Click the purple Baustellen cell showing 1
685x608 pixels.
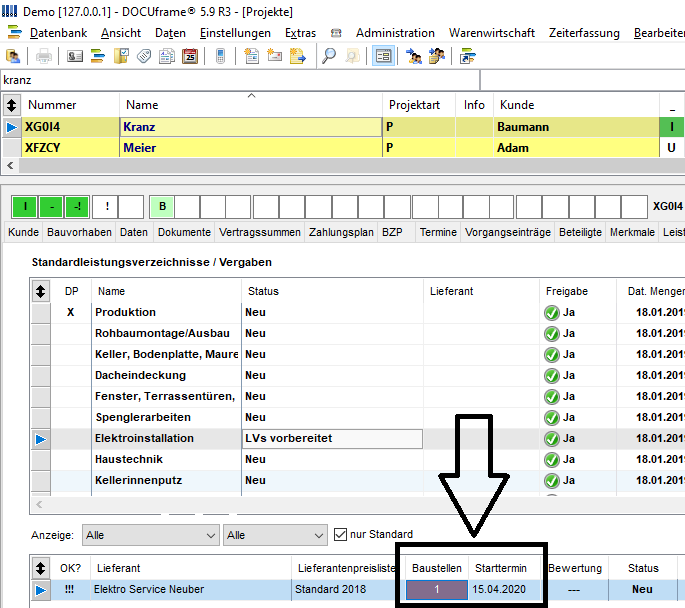[x=436, y=590]
